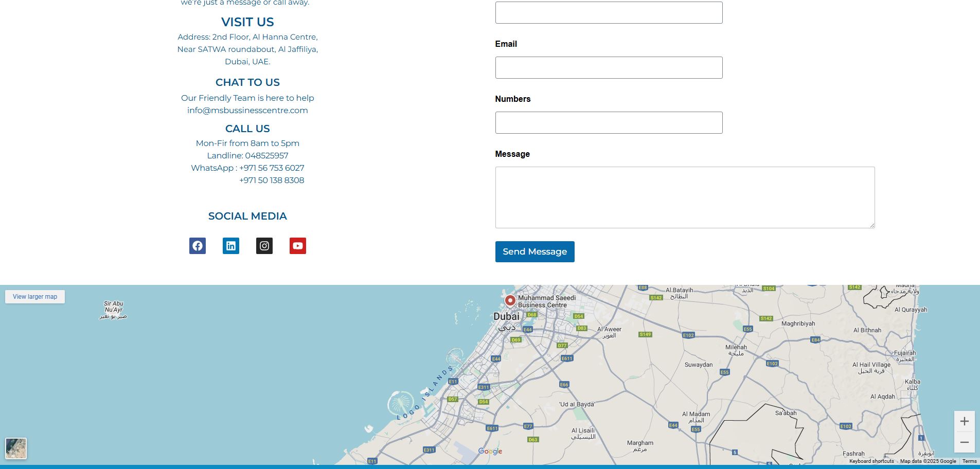Focus the Numbers input field
This screenshot has width=980, height=469.
tap(609, 123)
